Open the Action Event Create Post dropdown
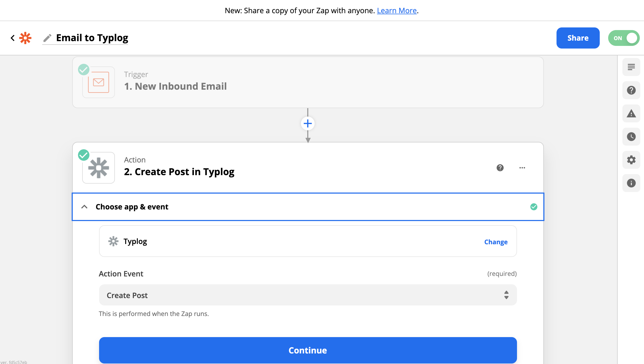The height and width of the screenshot is (364, 644). tap(308, 295)
